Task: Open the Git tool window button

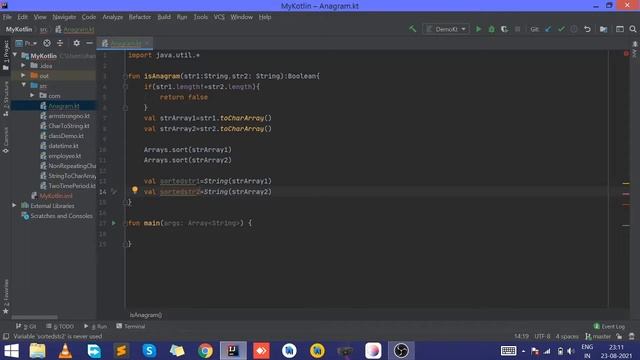Action: click(x=26, y=326)
